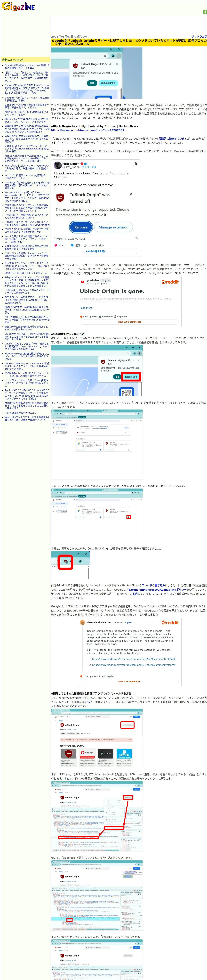Open the GIGAZINE logo home link
Screen dimensions: 207x980
[x=18, y=7]
